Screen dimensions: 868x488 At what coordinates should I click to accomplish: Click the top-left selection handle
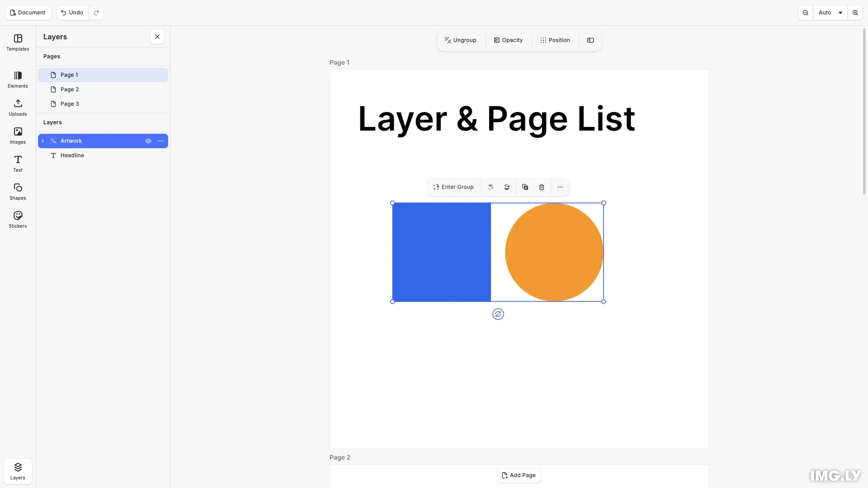(392, 203)
